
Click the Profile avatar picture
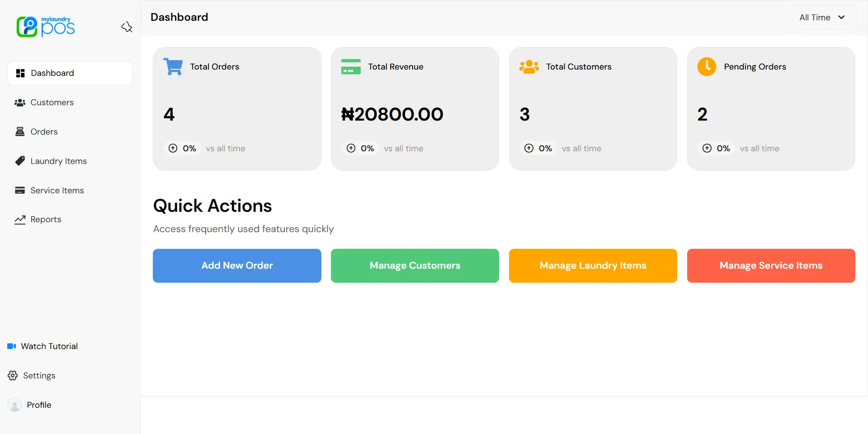[14, 405]
